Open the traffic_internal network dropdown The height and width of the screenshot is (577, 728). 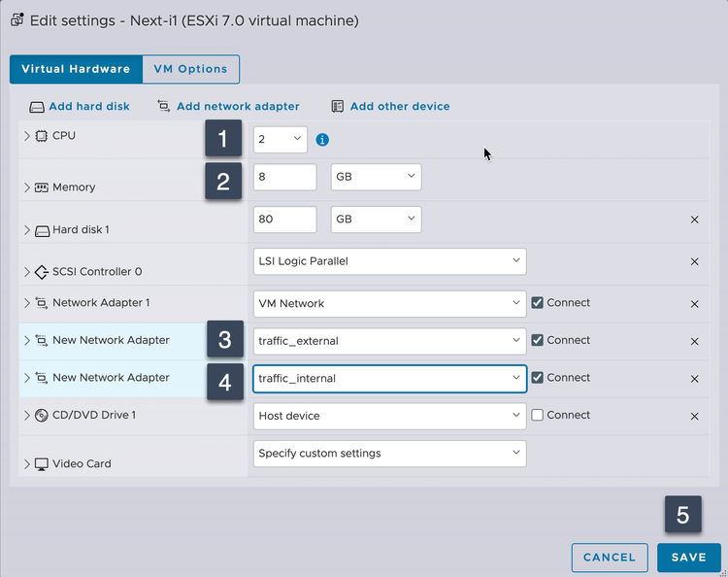coord(389,378)
